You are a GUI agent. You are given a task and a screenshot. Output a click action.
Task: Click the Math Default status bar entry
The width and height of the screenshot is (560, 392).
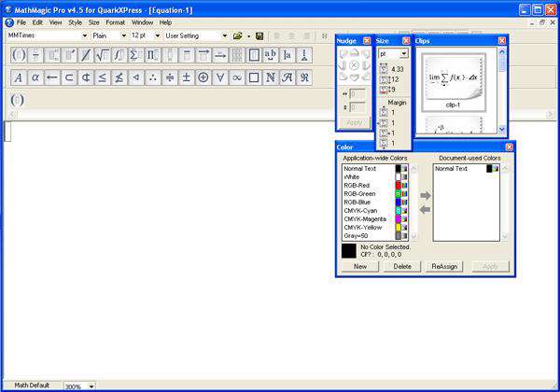tap(32, 385)
